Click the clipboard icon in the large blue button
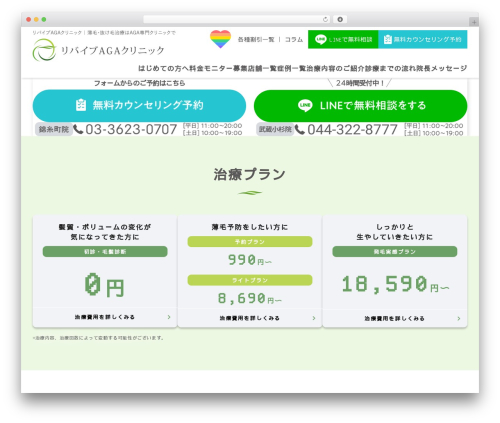The width and height of the screenshot is (500, 423). point(81,105)
